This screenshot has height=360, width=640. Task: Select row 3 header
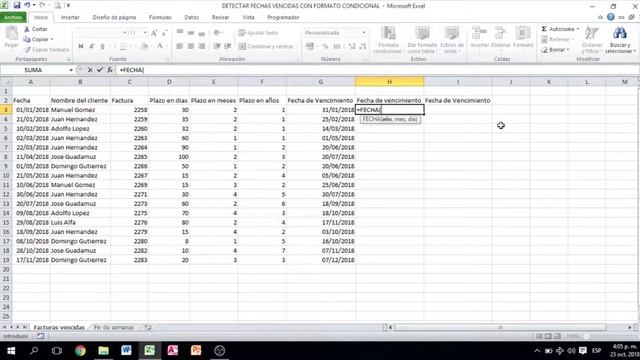(x=6, y=110)
